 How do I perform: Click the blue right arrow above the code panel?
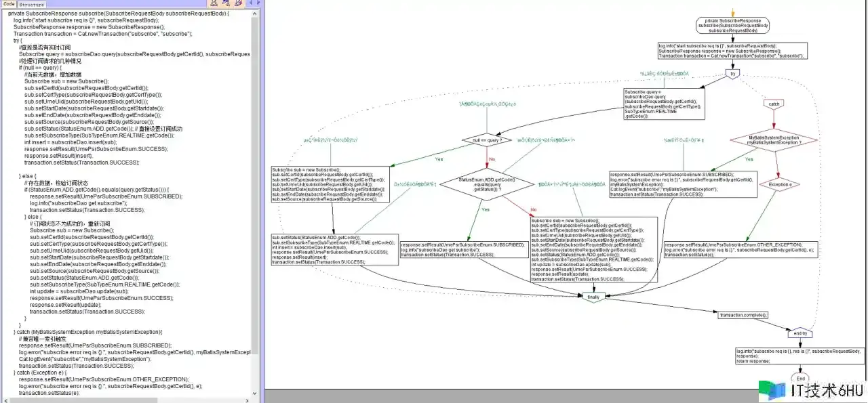[256, 4]
